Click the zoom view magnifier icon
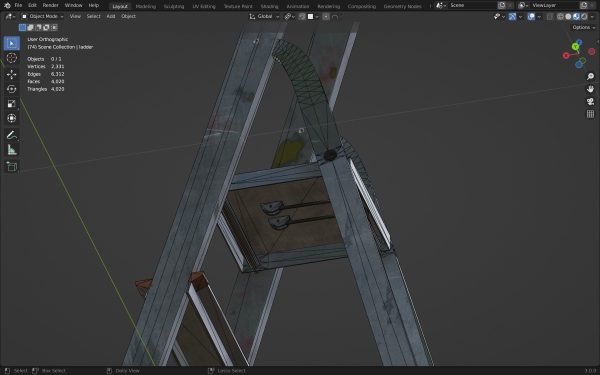600x375 pixels. pos(590,77)
